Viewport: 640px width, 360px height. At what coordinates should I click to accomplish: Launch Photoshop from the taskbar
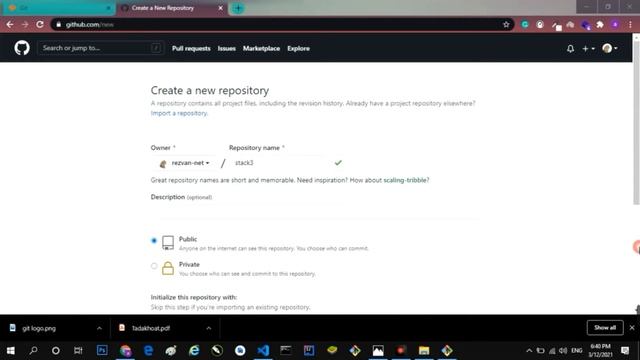click(x=102, y=350)
